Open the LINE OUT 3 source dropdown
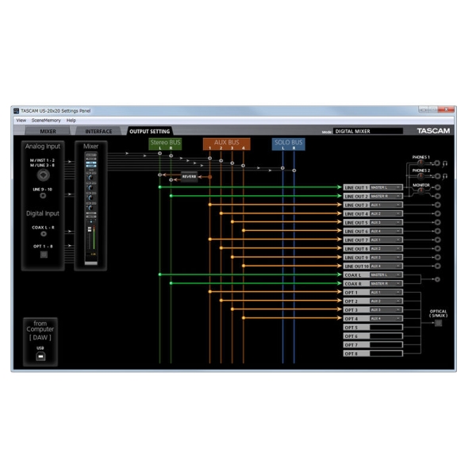Screen dimensions: 476x476 point(386,205)
